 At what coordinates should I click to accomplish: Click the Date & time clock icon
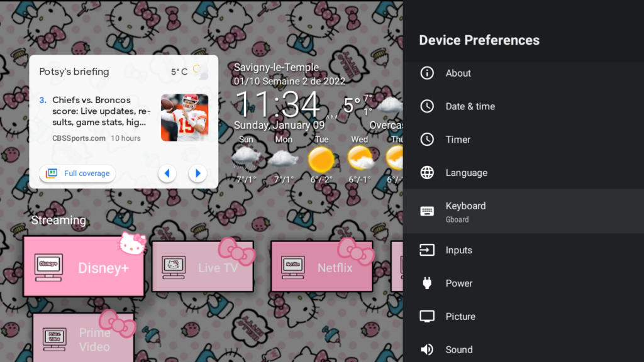point(427,106)
